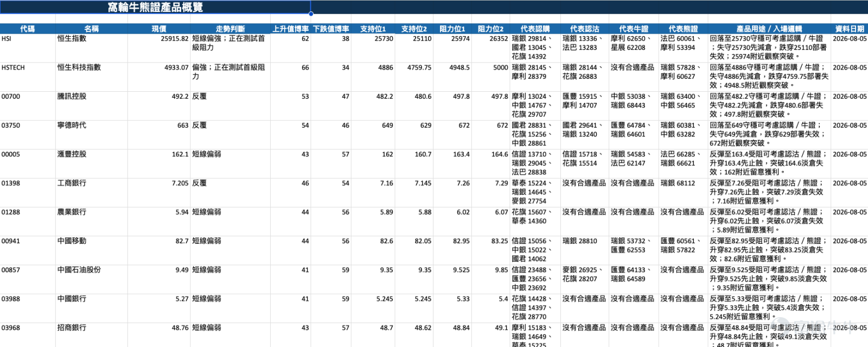Click the name cell 寧德時代
This screenshot has height=347, width=868.
(x=92, y=134)
